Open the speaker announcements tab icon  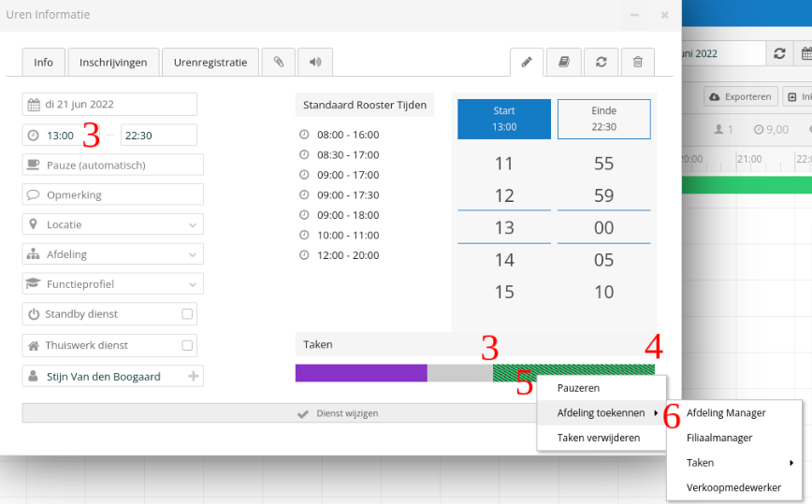[x=315, y=63]
